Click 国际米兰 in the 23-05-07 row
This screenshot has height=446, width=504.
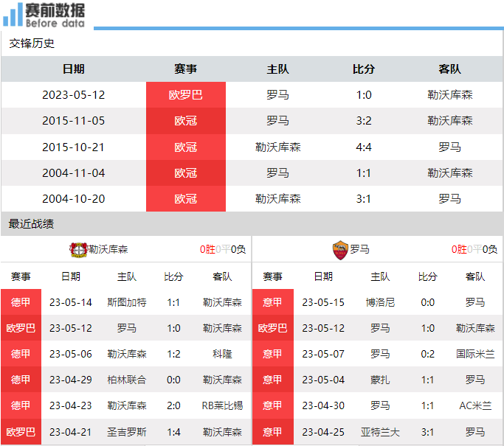(475, 354)
